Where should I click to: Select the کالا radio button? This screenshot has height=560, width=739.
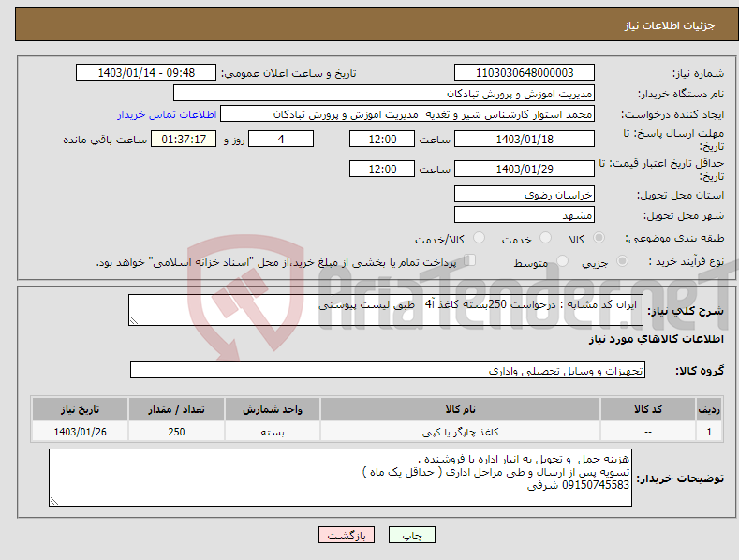(599, 238)
